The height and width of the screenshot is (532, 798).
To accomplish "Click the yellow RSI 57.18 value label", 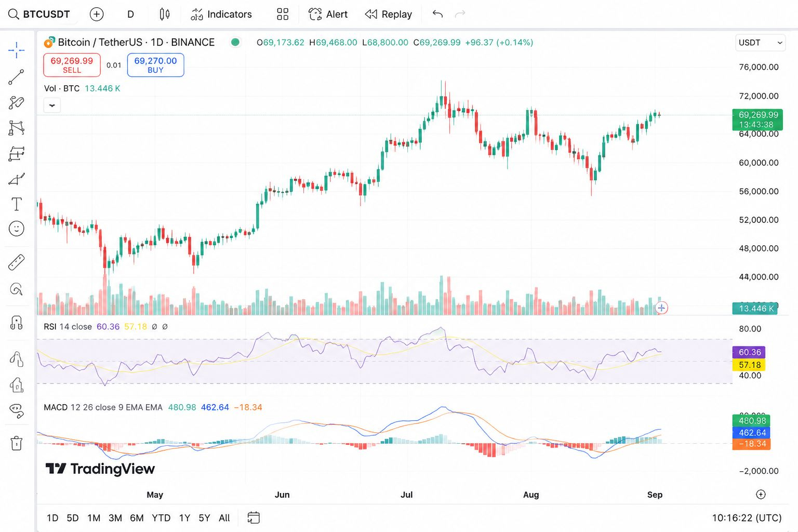I will tap(749, 365).
